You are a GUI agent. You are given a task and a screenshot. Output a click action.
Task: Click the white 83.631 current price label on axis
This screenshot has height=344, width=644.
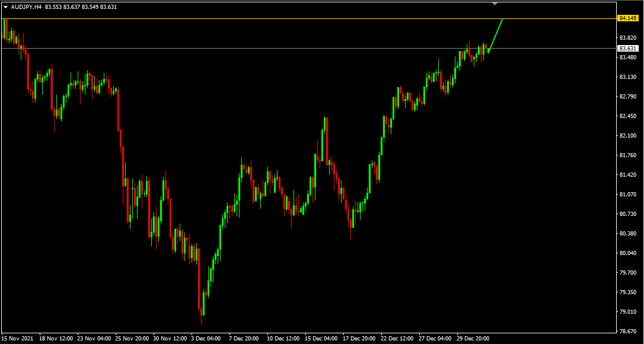tap(628, 48)
